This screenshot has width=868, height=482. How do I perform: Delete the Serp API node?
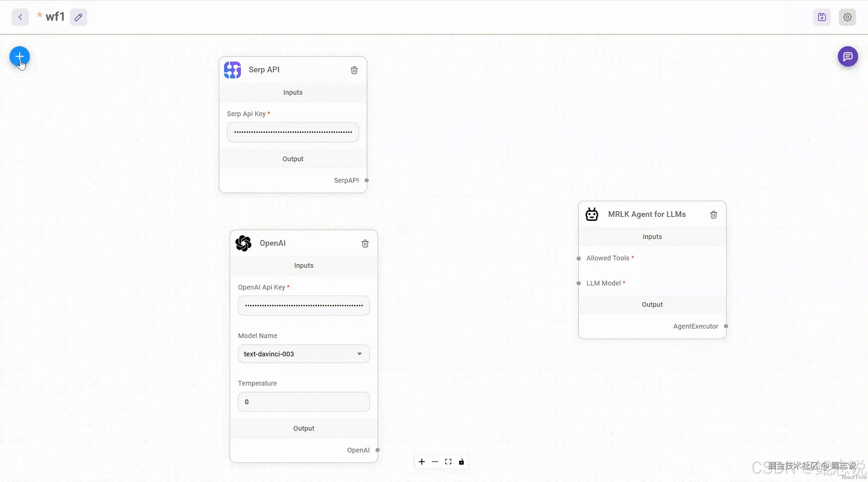coord(354,70)
